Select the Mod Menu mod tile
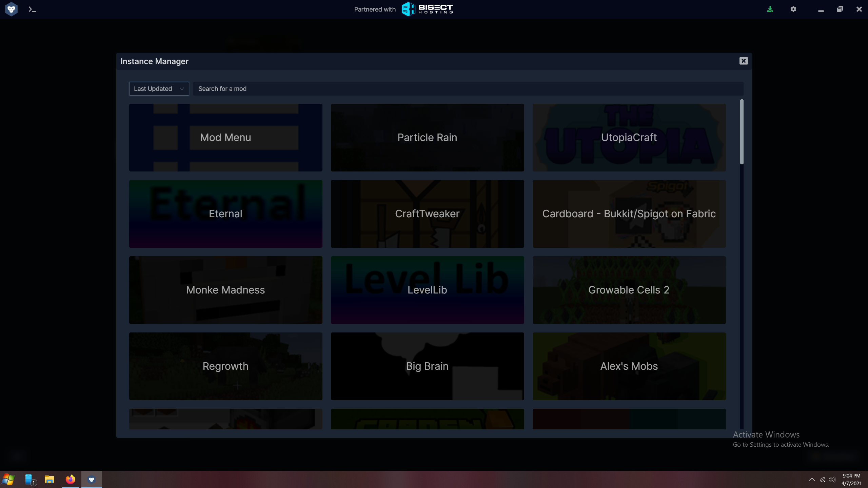This screenshot has height=488, width=868. [x=225, y=137]
